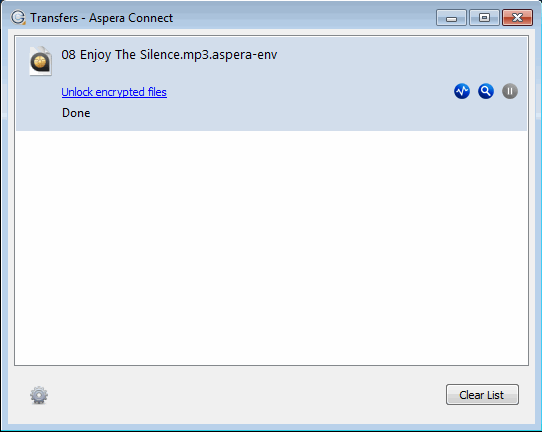Image resolution: width=542 pixels, height=432 pixels.
Task: Maximize the Transfers window
Action: click(x=484, y=18)
